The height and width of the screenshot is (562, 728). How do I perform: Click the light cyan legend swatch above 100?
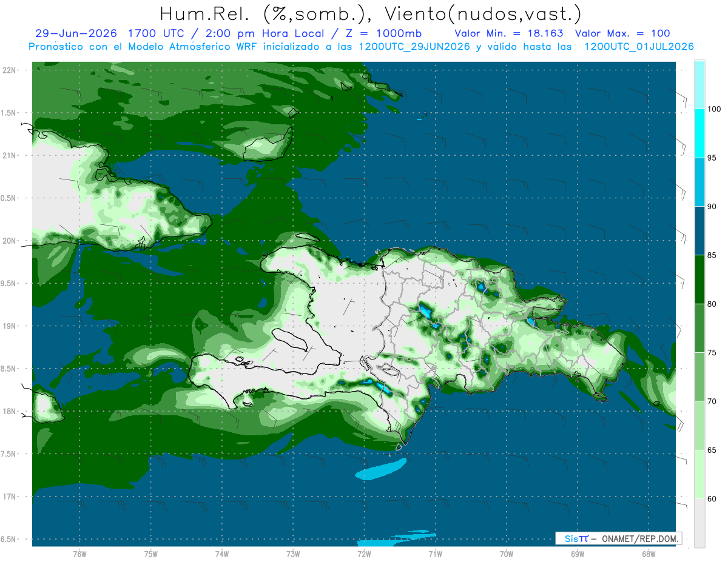(699, 85)
